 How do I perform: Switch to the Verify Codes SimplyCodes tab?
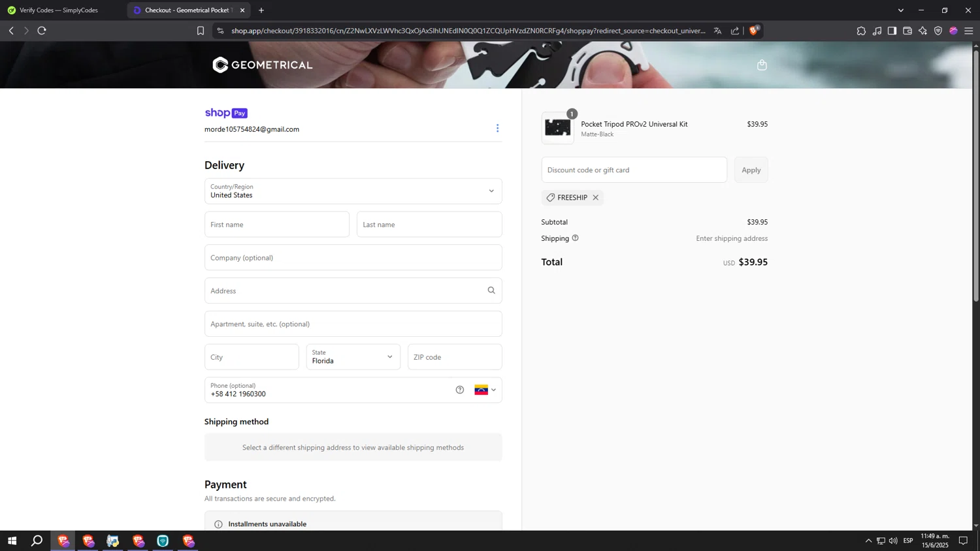pyautogui.click(x=59, y=10)
